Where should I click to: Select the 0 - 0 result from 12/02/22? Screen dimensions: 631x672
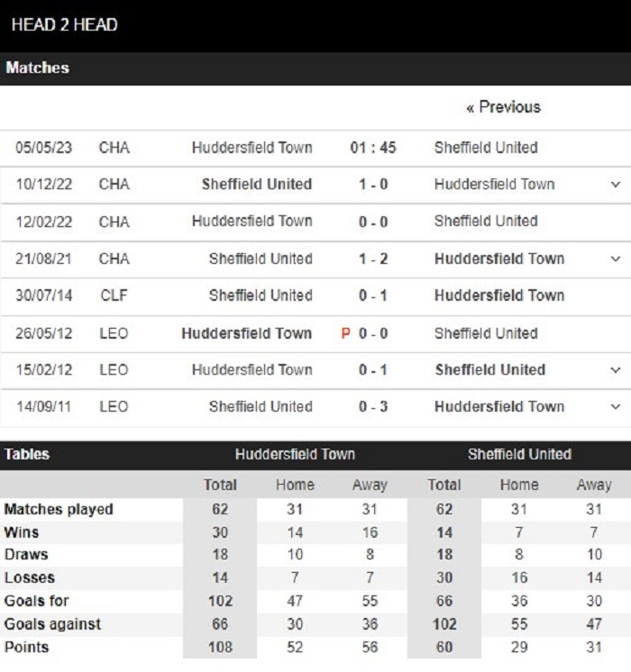[x=373, y=222]
